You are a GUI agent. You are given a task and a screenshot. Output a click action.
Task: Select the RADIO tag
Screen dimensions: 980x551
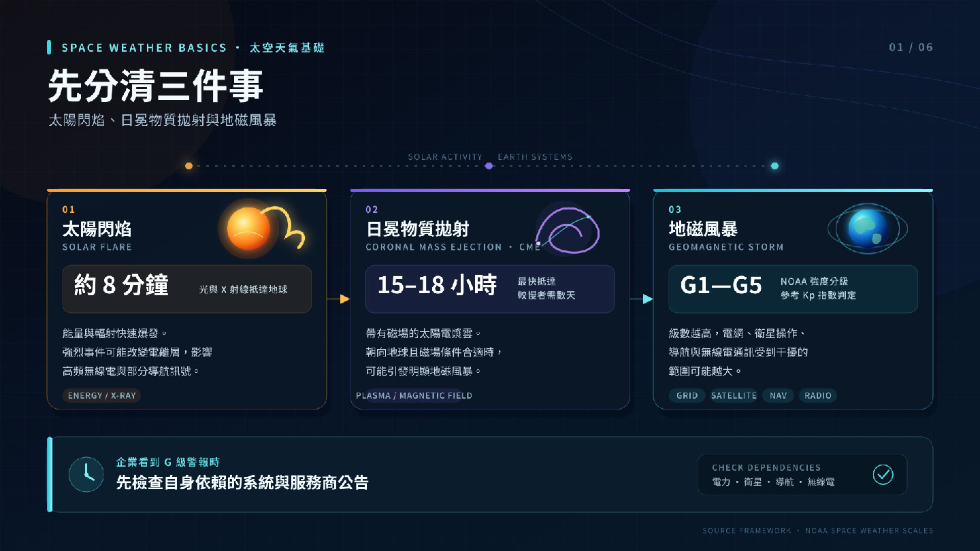pos(818,395)
